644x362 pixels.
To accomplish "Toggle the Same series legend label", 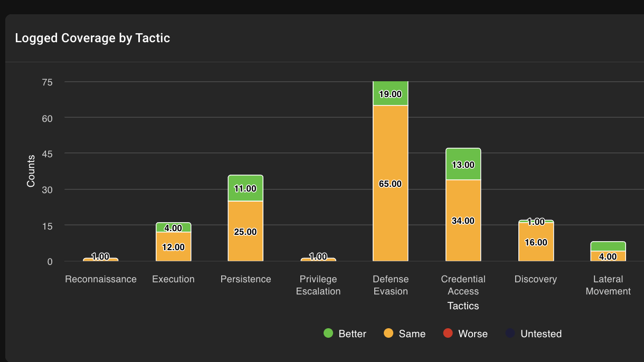I will click(412, 334).
